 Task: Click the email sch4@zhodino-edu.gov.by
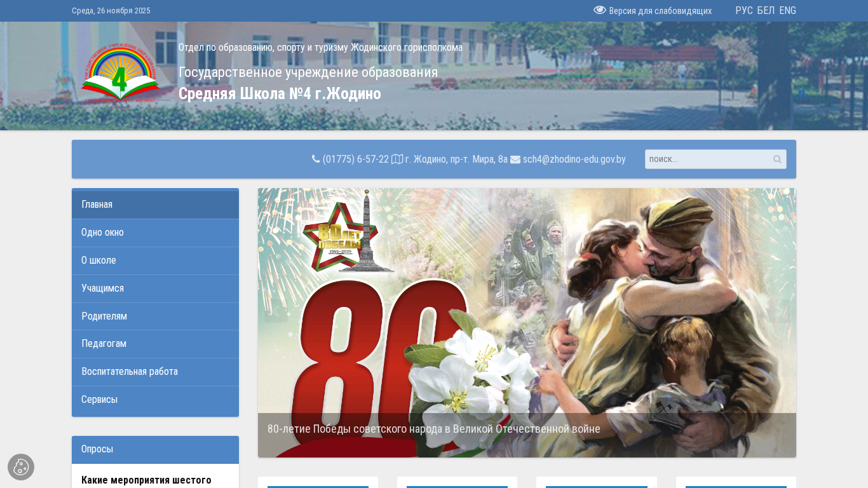click(574, 159)
